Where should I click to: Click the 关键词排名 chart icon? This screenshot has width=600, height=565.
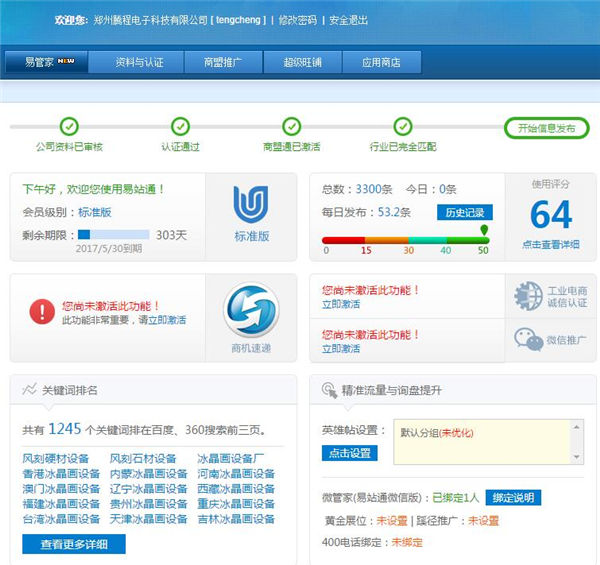point(29,390)
